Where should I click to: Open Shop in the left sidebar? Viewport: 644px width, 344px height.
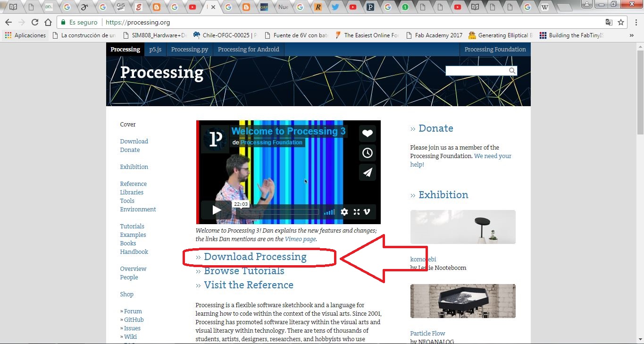point(126,294)
